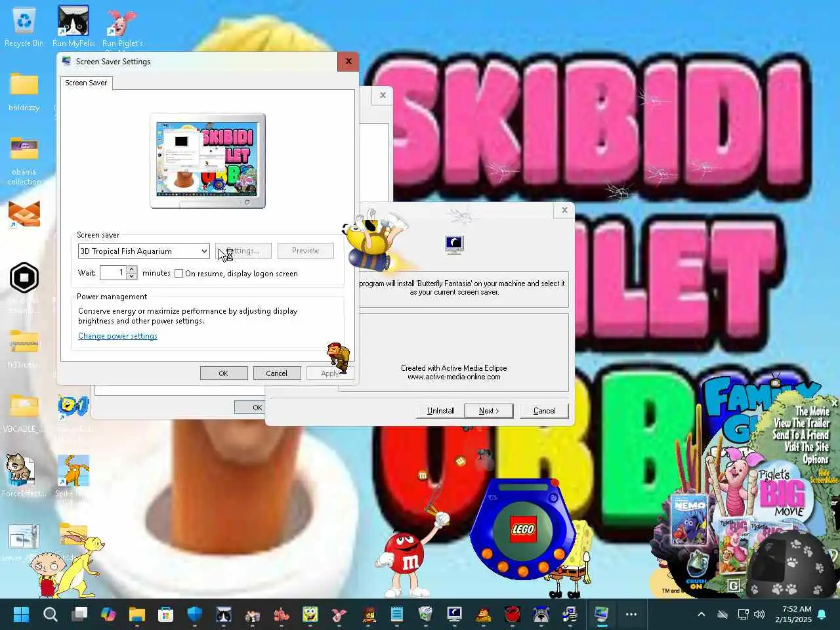The width and height of the screenshot is (840, 630).
Task: Open the Run Piglet's desktop shortcut
Action: 122,27
